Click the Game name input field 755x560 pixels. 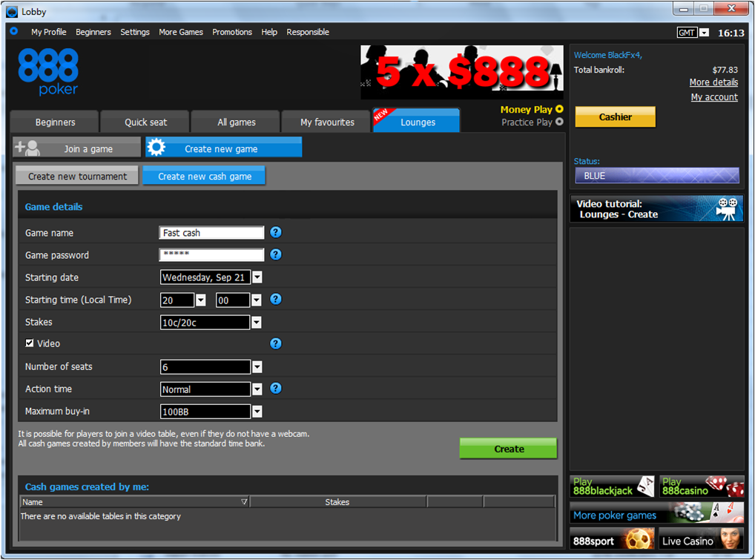point(211,233)
